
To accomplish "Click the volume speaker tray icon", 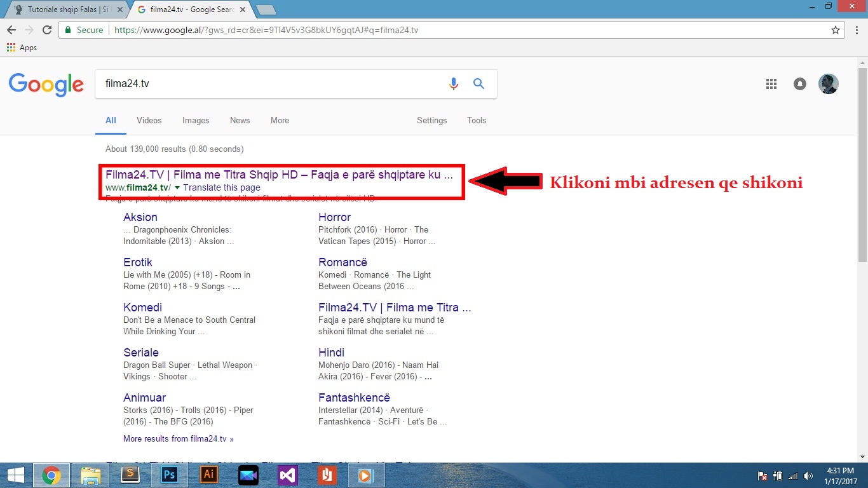I will click(808, 475).
